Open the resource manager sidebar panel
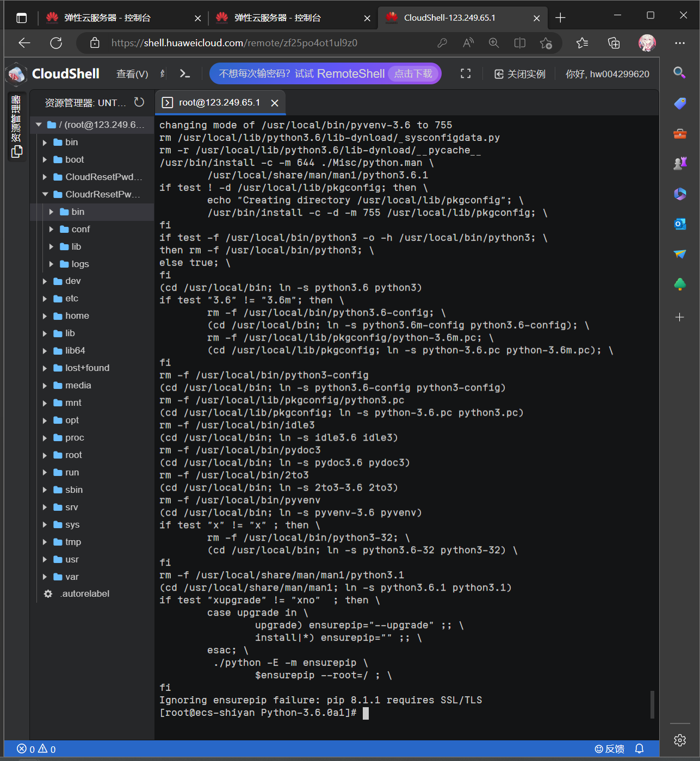 click(x=16, y=127)
